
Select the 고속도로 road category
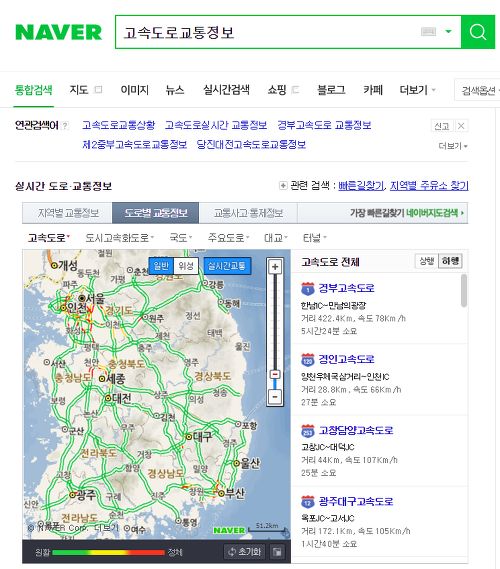click(49, 238)
